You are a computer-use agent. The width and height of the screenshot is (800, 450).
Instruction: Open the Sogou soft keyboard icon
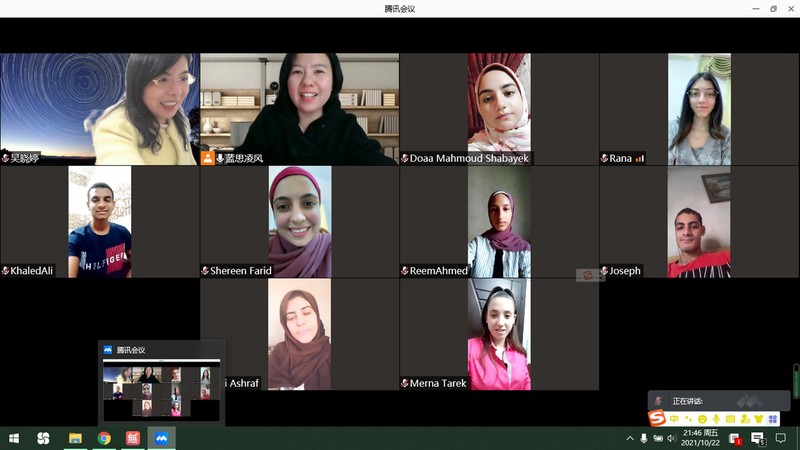(x=730, y=418)
